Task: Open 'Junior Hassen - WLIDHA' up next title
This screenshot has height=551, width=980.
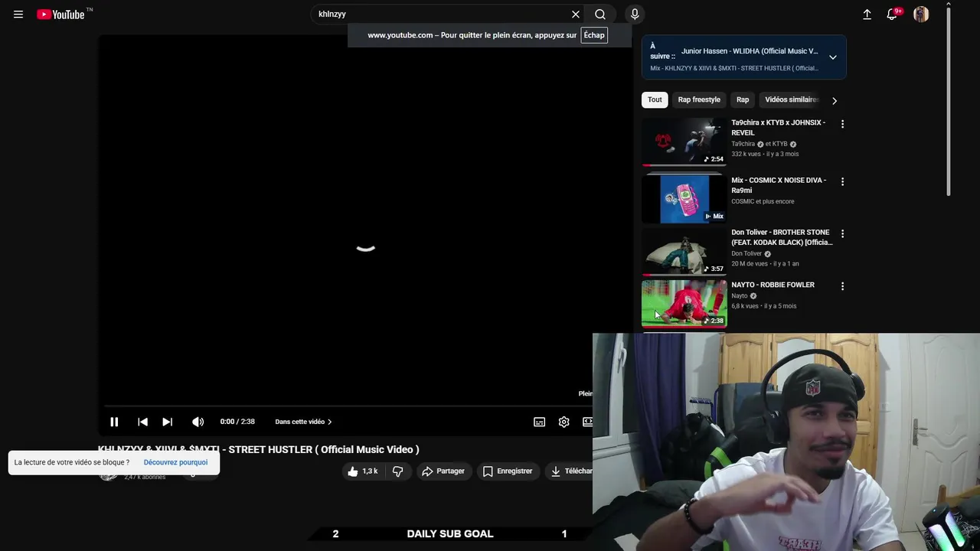Action: (750, 51)
